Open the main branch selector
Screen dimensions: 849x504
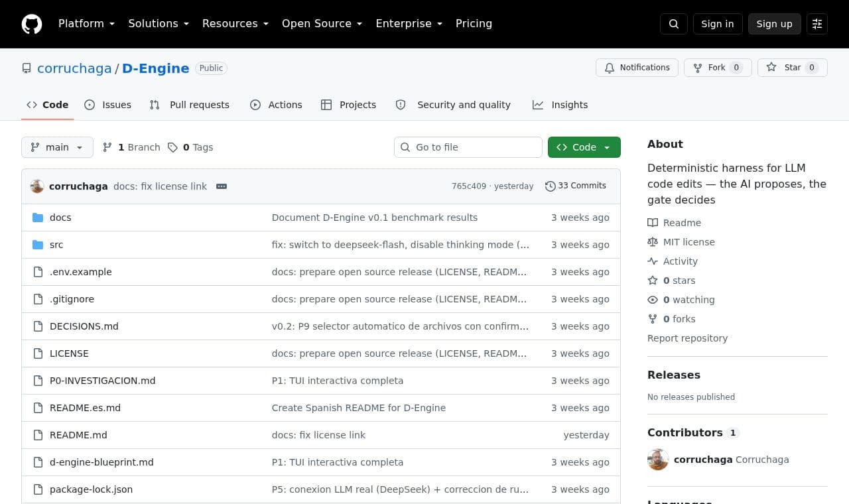coord(57,147)
